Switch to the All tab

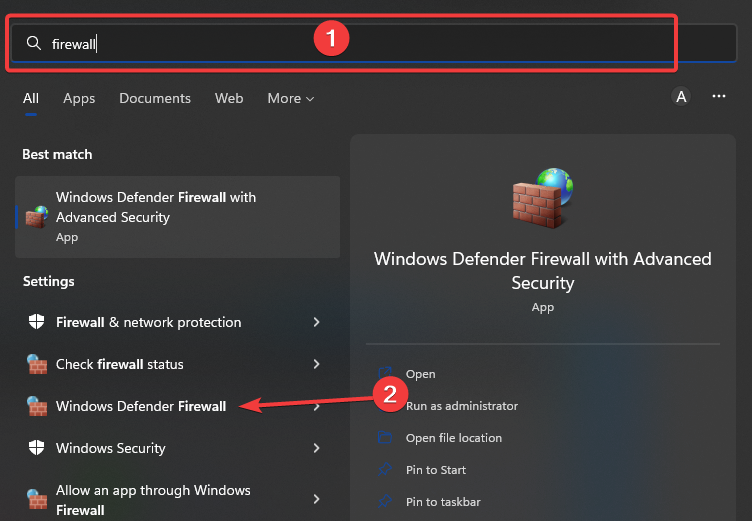(31, 98)
